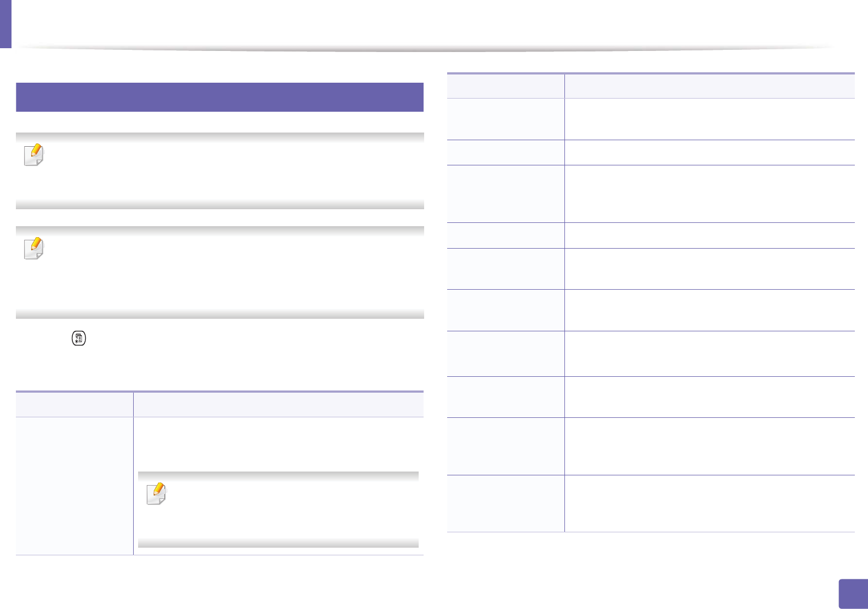Click the second note icon above the menu button
868x609 pixels.
pos(33,249)
